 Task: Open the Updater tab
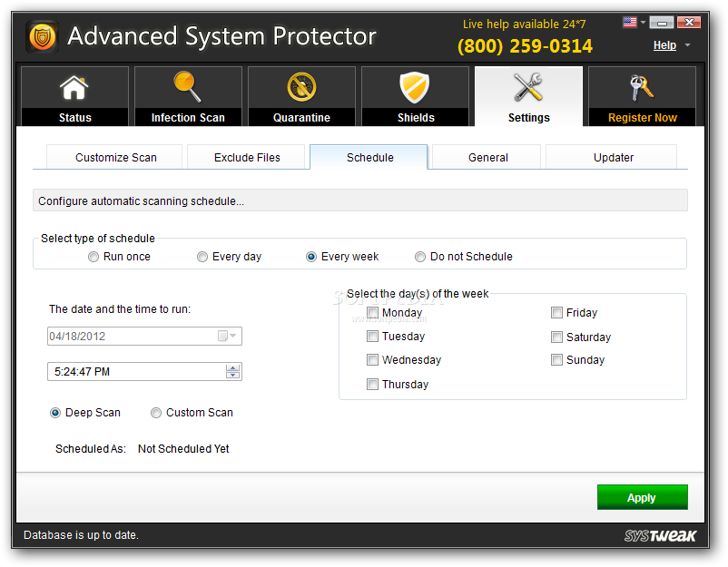pos(612,157)
